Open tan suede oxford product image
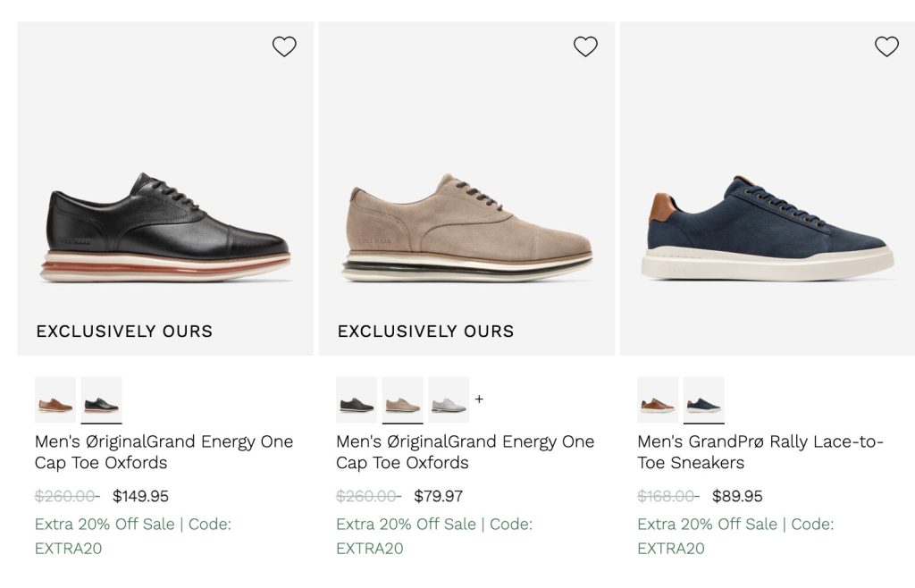Screen dimensions: 915x588 pyautogui.click(x=468, y=228)
